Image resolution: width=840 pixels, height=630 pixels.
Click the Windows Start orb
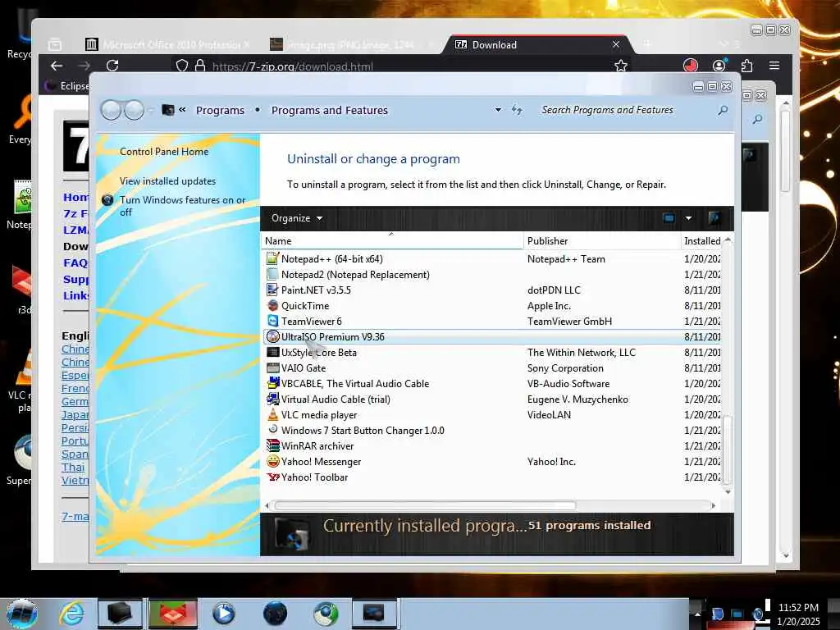22,614
